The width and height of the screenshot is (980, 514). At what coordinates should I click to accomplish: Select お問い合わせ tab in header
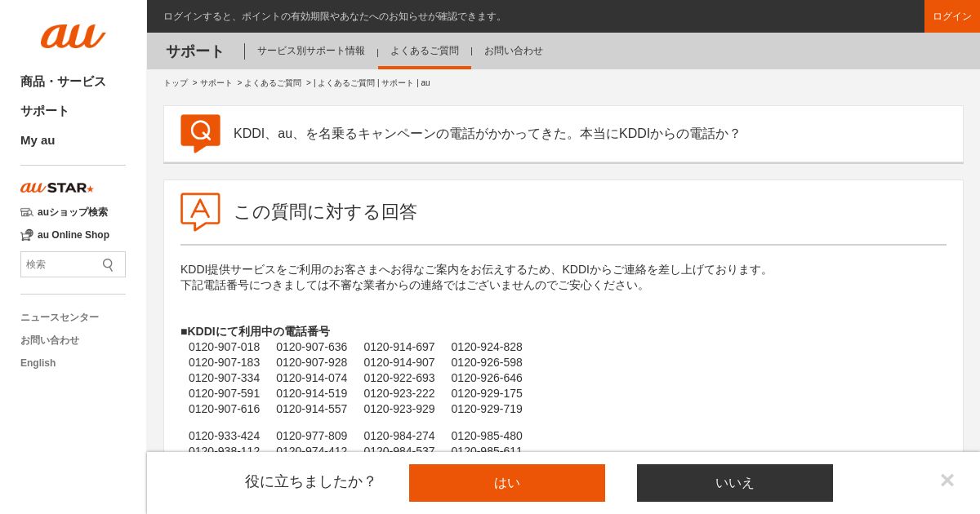coord(514,51)
